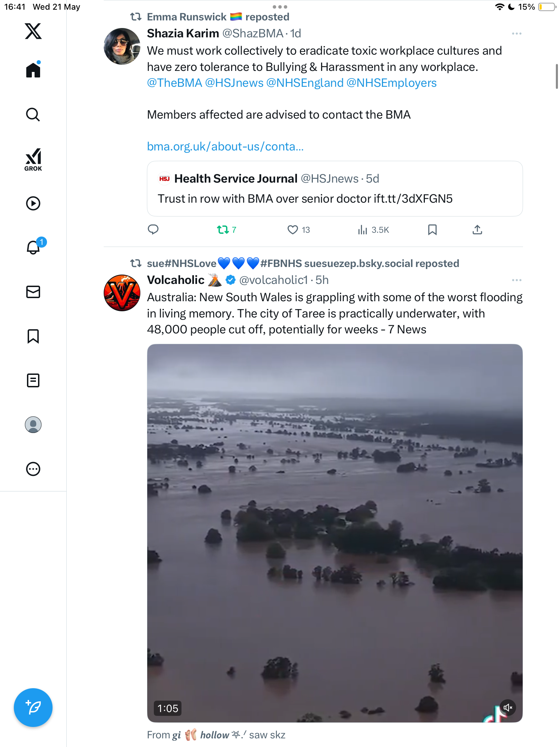560x747 pixels.
Task: Bookmark Shazia Karim's post
Action: (432, 230)
